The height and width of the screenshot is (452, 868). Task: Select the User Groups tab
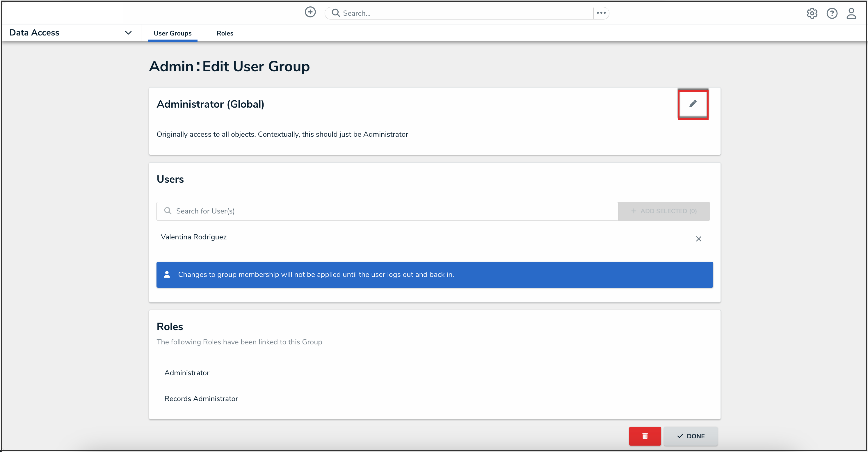click(x=172, y=33)
